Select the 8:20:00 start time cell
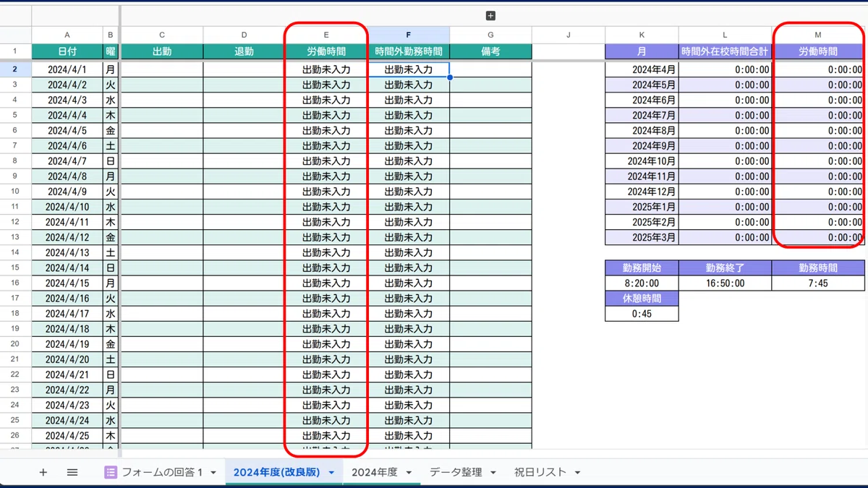Viewport: 868px width, 488px height. pos(642,283)
